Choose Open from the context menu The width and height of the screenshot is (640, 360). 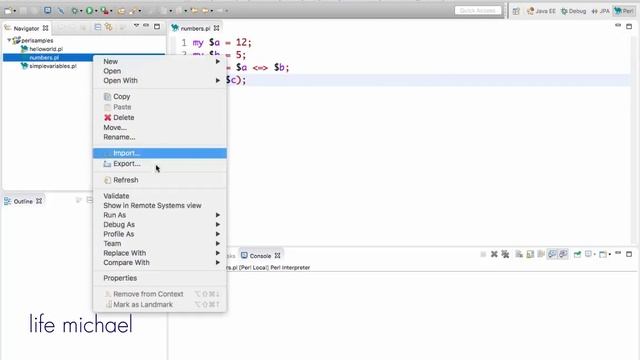pyautogui.click(x=160, y=71)
